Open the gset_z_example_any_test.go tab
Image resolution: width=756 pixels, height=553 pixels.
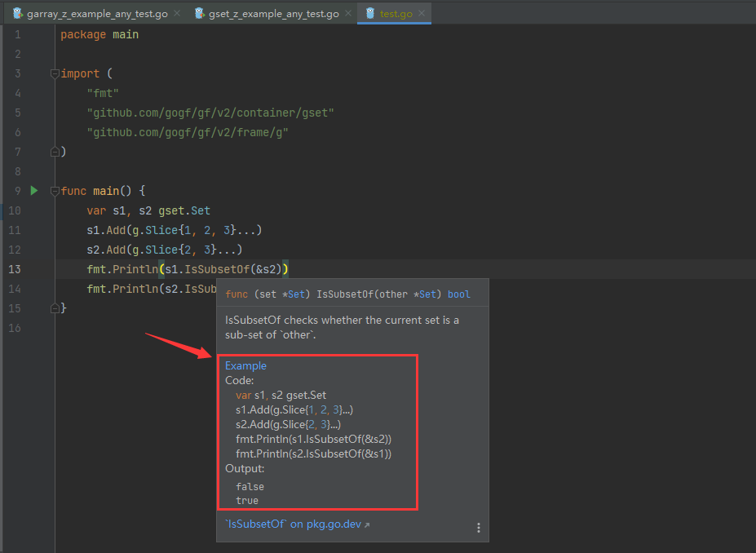[268, 14]
